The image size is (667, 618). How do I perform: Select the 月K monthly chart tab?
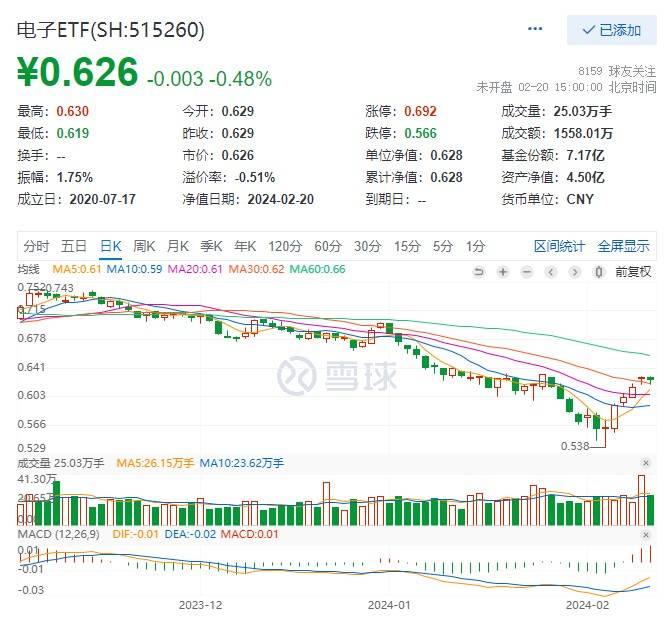[x=178, y=246]
